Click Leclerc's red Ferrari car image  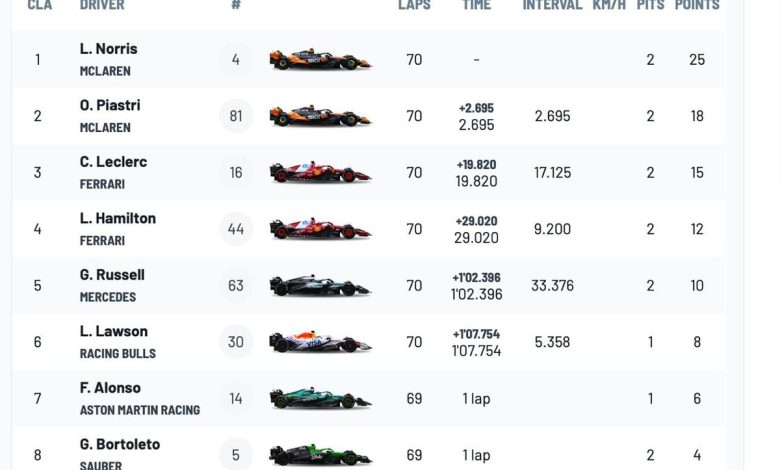click(320, 173)
